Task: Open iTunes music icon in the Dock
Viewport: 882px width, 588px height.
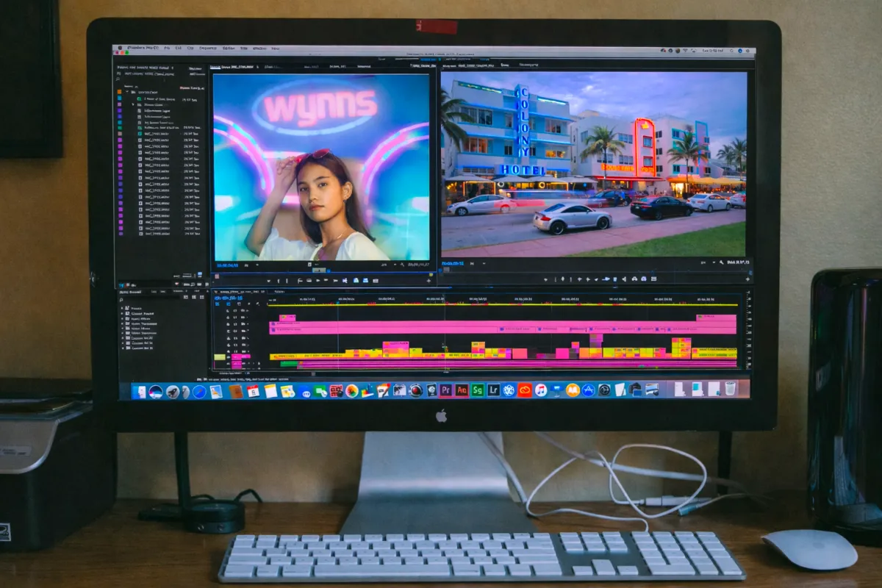Action: pyautogui.click(x=541, y=390)
